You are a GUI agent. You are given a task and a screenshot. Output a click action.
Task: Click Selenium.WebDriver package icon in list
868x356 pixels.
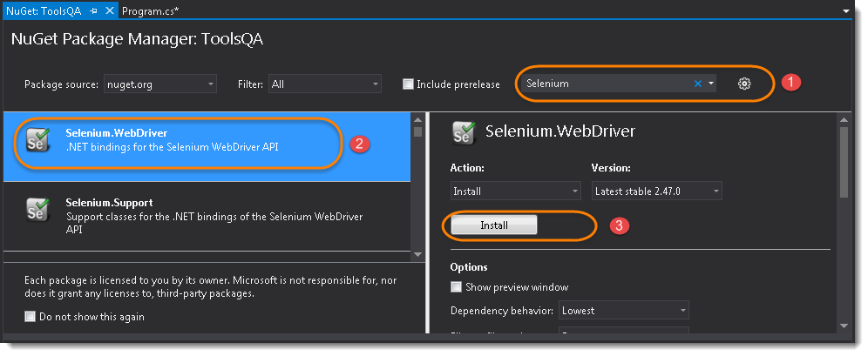coord(37,139)
